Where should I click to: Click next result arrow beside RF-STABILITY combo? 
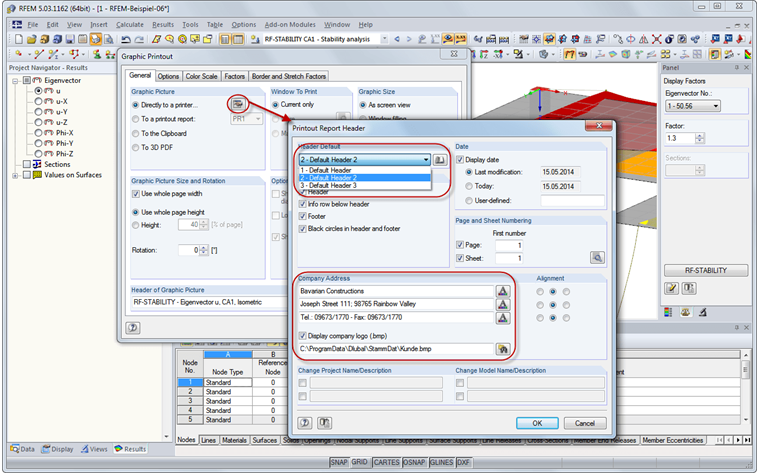pyautogui.click(x=409, y=39)
